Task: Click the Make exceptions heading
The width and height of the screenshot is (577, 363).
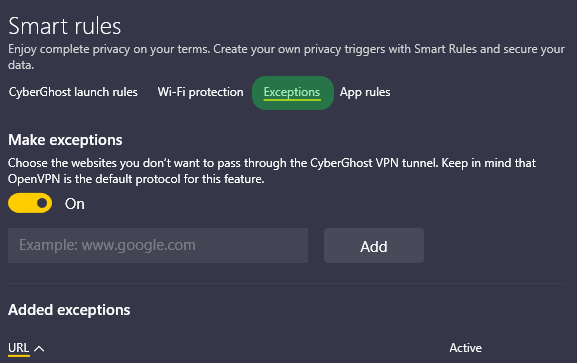Action: 65,140
